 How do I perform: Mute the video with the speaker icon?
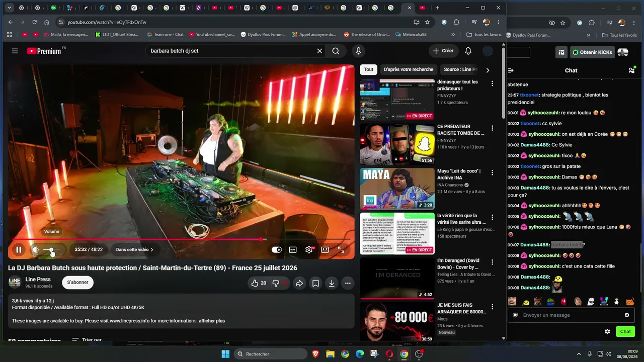pyautogui.click(x=36, y=249)
